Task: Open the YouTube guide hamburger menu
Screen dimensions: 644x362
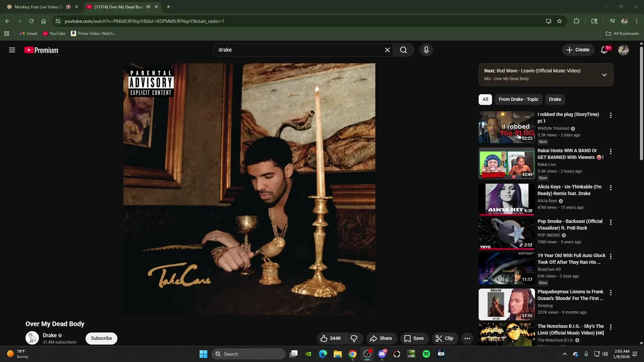Action: pyautogui.click(x=12, y=50)
